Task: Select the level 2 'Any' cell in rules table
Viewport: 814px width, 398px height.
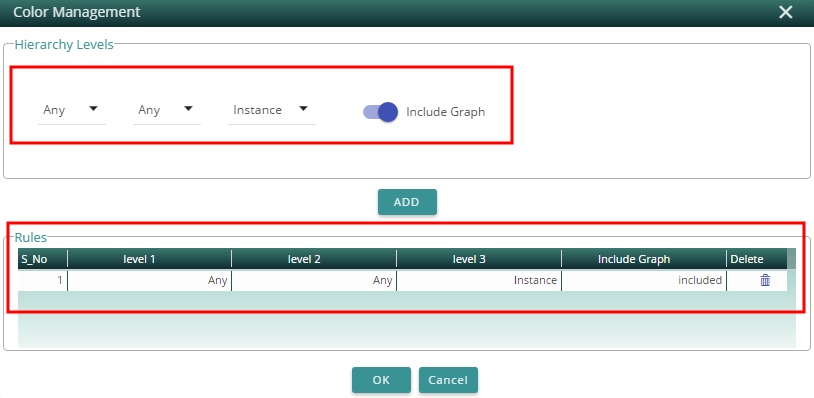Action: point(314,280)
